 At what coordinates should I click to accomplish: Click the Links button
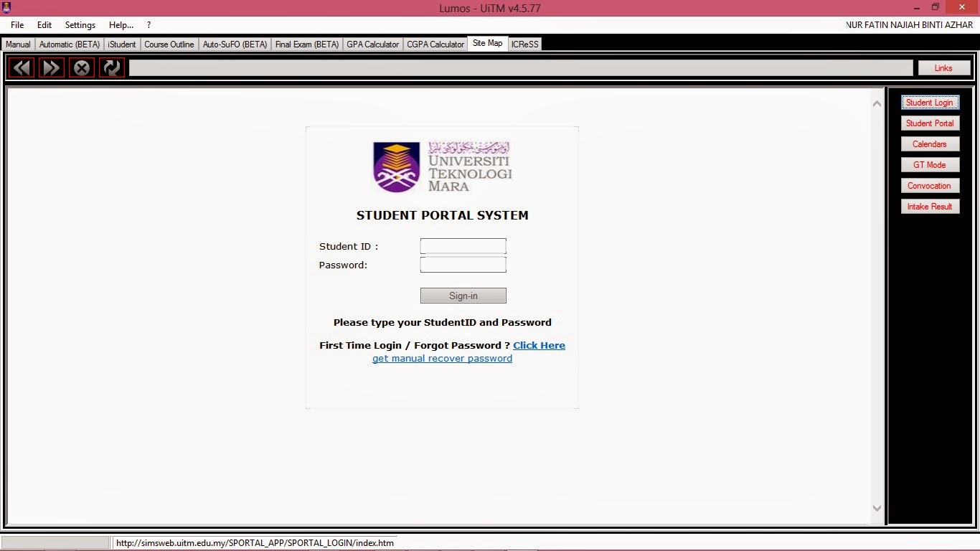[944, 68]
